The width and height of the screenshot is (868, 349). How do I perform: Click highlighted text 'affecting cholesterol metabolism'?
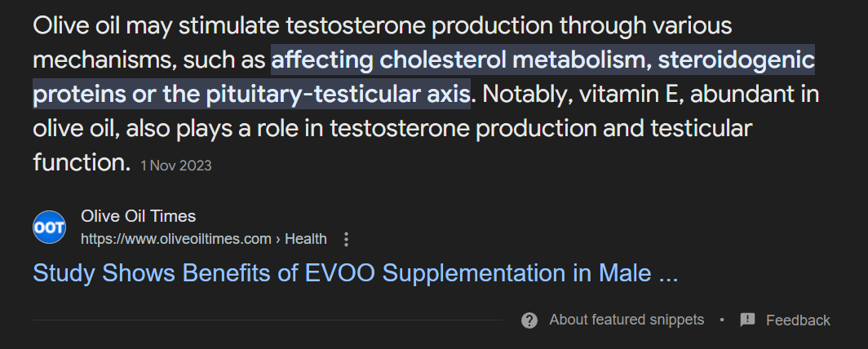460,60
